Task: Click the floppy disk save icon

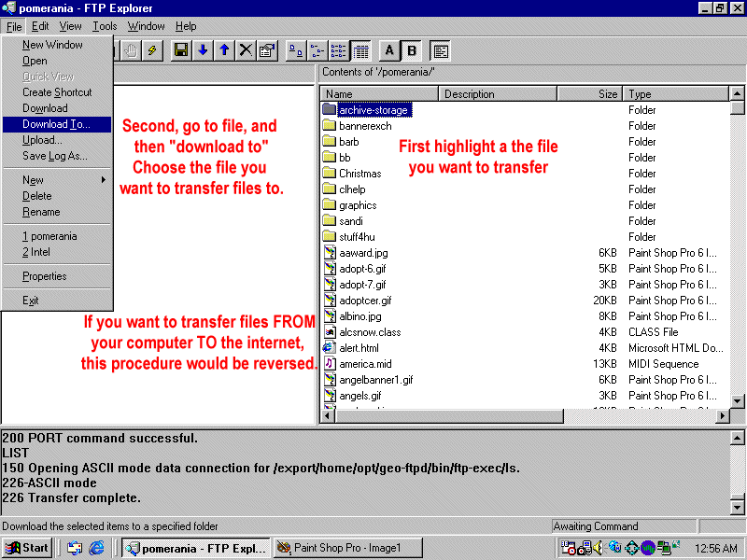Action: pyautogui.click(x=181, y=50)
